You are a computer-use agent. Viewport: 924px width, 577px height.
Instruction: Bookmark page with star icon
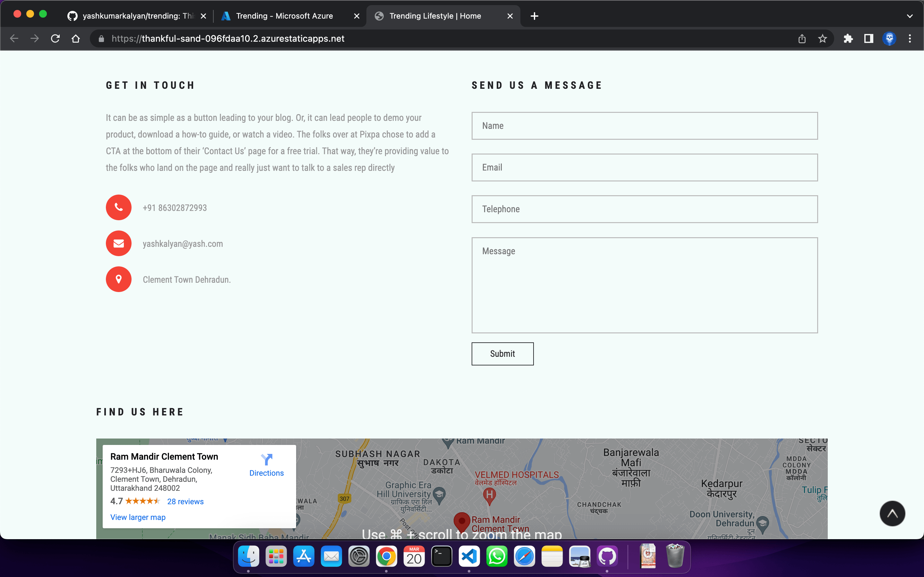822,38
